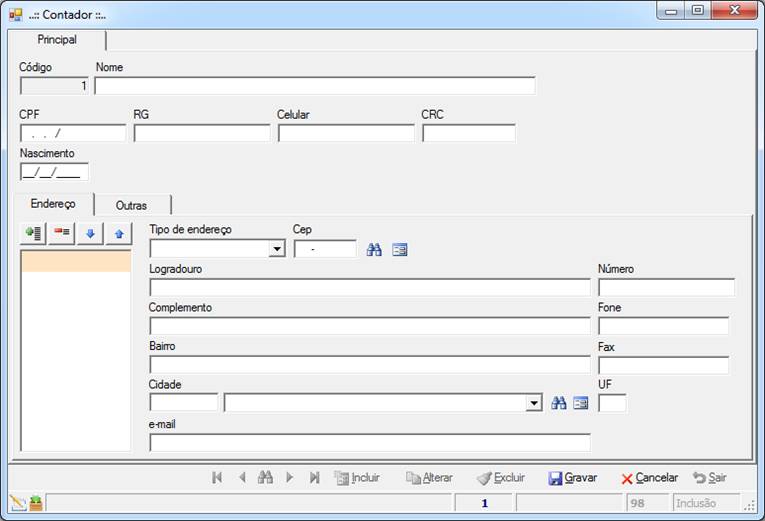Maximize the Contador window
765x521 pixels.
(x=698, y=11)
